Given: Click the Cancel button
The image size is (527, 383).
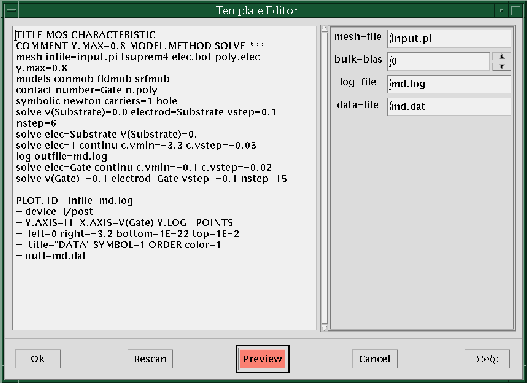Looking at the screenshot, I should [x=375, y=359].
